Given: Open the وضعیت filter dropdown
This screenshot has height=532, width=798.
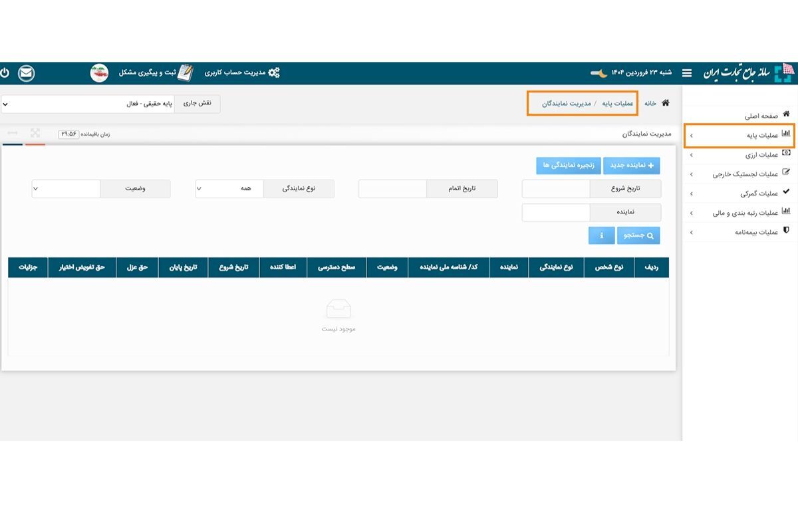Looking at the screenshot, I should tap(66, 189).
